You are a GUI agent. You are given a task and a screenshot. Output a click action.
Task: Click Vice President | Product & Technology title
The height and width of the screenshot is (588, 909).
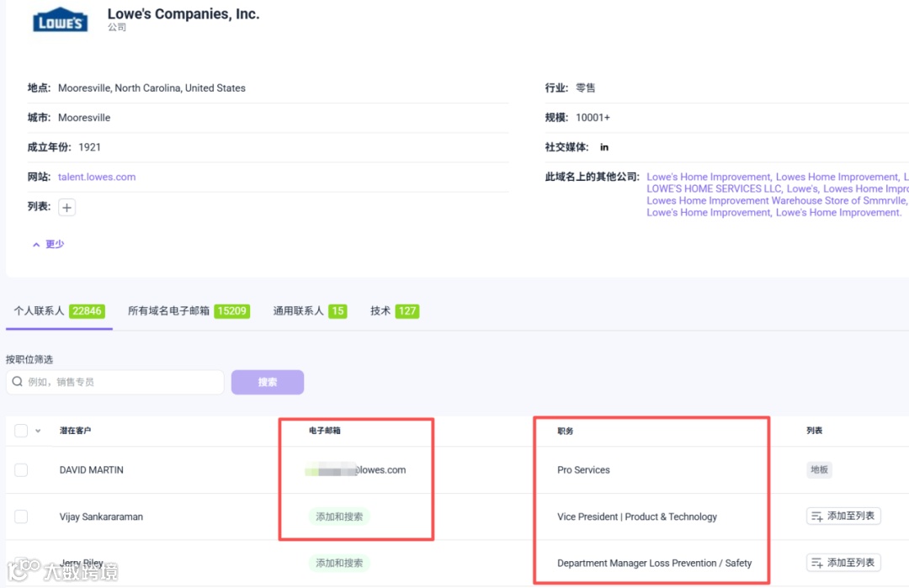tap(637, 516)
